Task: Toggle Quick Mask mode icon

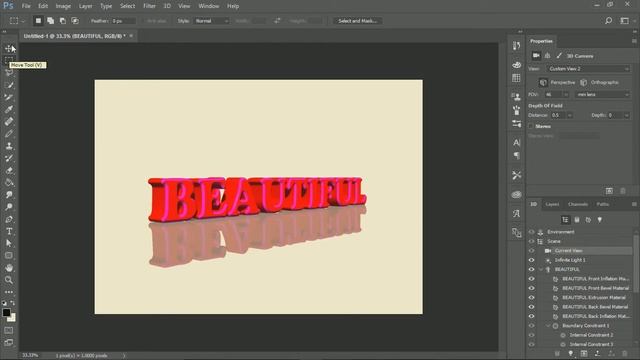Action: (9, 330)
